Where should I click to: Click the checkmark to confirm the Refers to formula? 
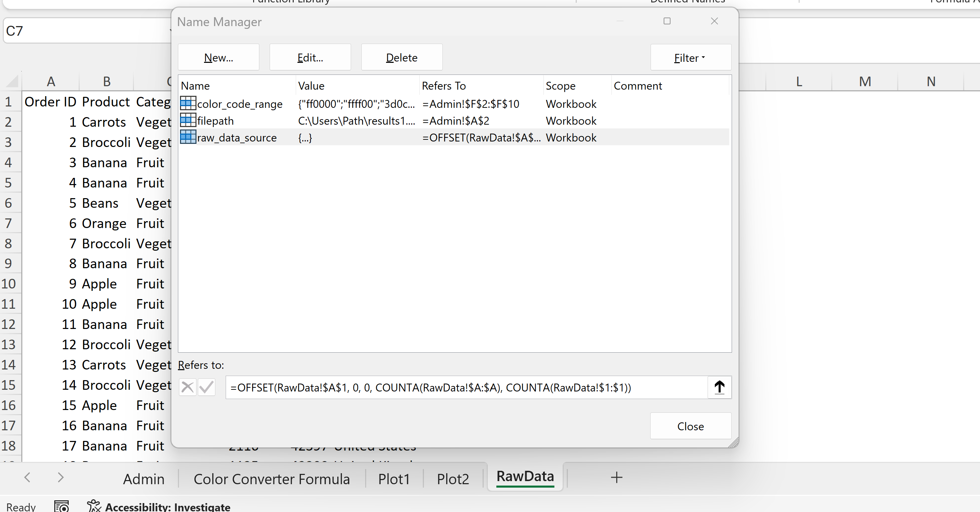pyautogui.click(x=206, y=387)
